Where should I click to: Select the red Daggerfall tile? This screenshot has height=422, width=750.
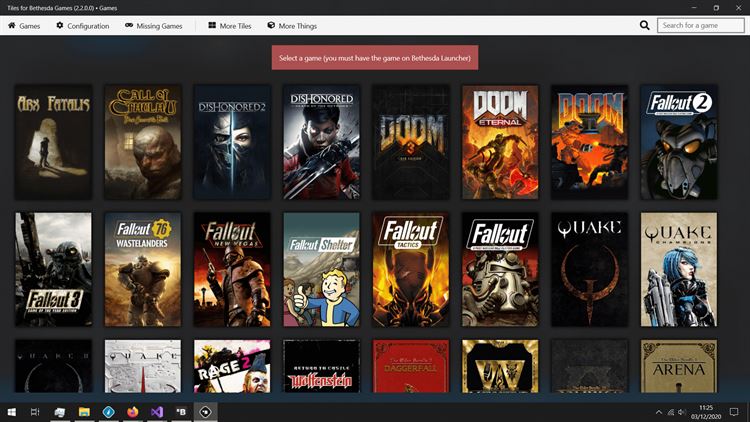tap(411, 366)
